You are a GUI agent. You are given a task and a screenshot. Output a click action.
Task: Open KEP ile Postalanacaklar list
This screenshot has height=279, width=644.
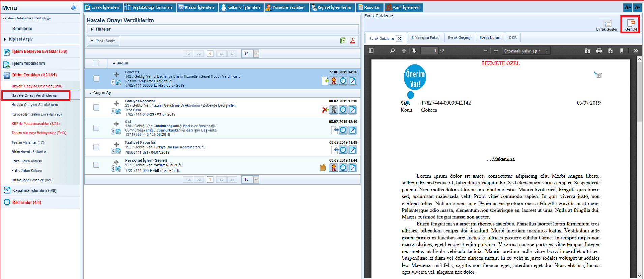pyautogui.click(x=35, y=124)
